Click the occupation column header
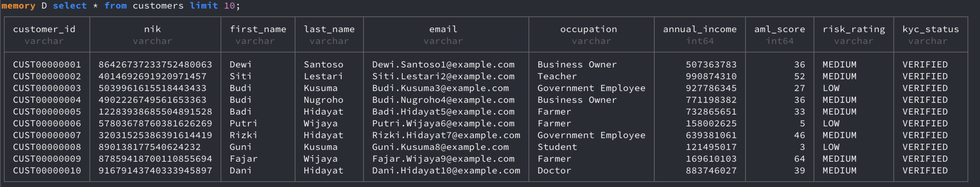Screen dimensions: 980x187 tap(588, 29)
